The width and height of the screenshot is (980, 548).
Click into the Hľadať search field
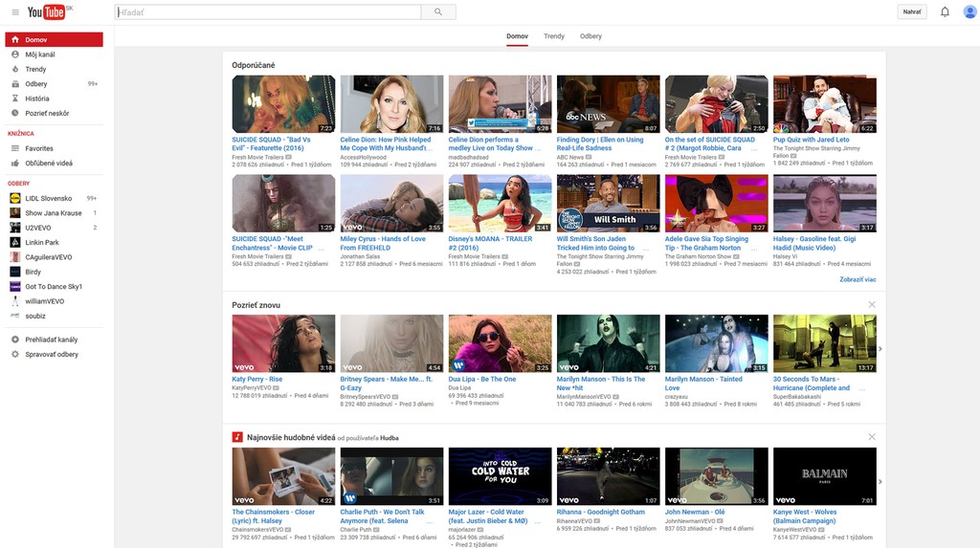pos(268,12)
